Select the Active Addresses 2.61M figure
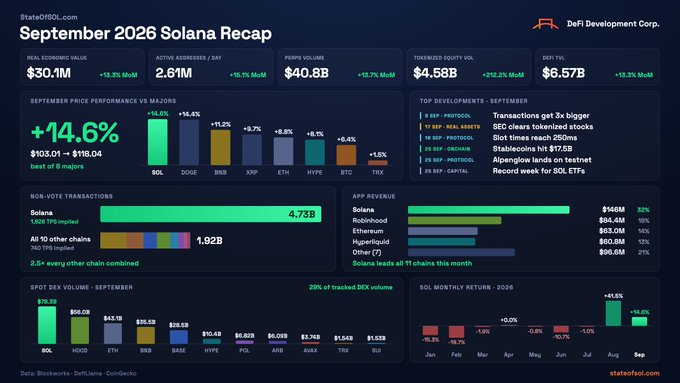This screenshot has width=680, height=383. [173, 73]
